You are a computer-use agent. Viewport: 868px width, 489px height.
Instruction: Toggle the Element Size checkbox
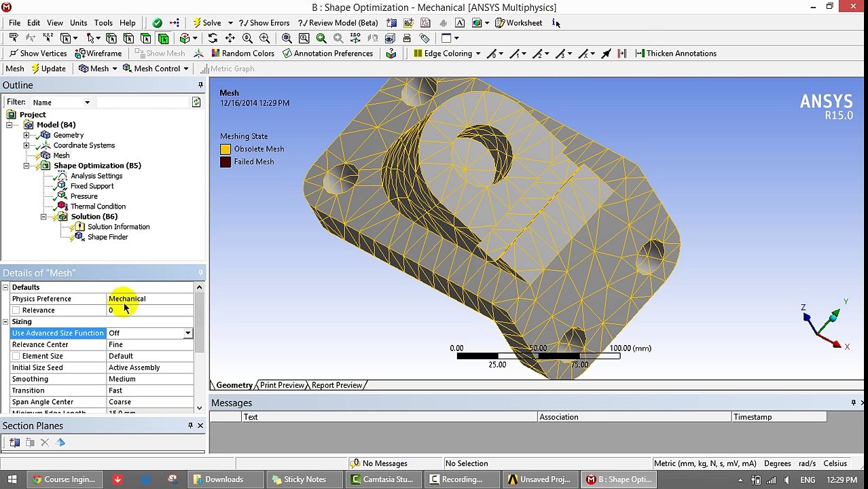(x=16, y=356)
